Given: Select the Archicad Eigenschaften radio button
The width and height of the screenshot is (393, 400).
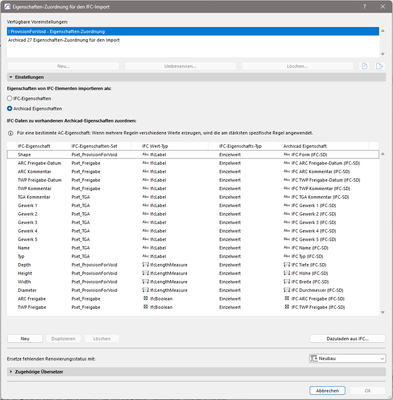Looking at the screenshot, I should (x=10, y=109).
